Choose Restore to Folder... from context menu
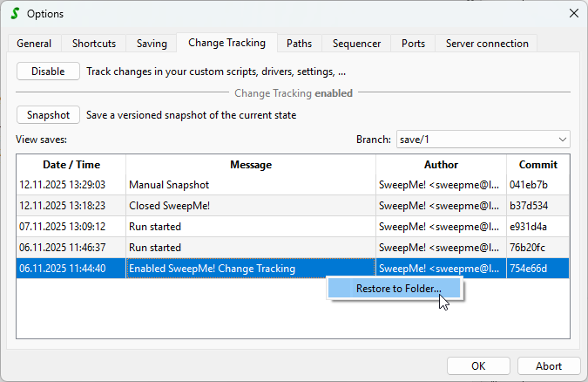 397,289
